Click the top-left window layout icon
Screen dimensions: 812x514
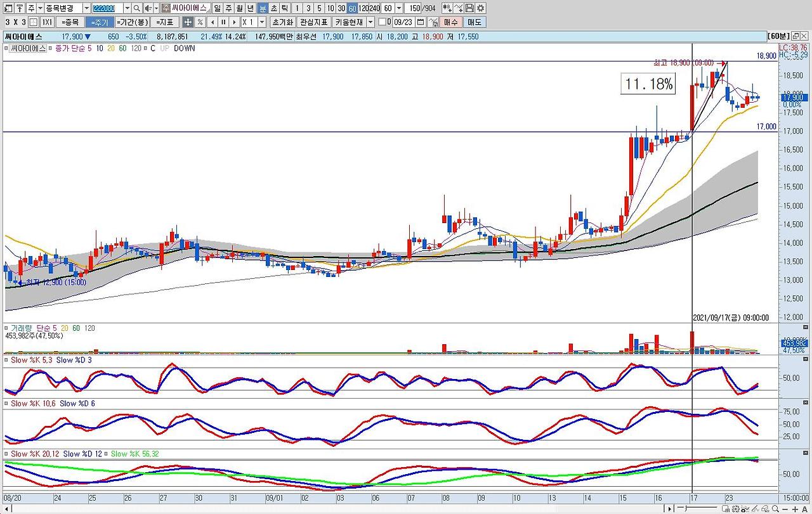point(7,8)
